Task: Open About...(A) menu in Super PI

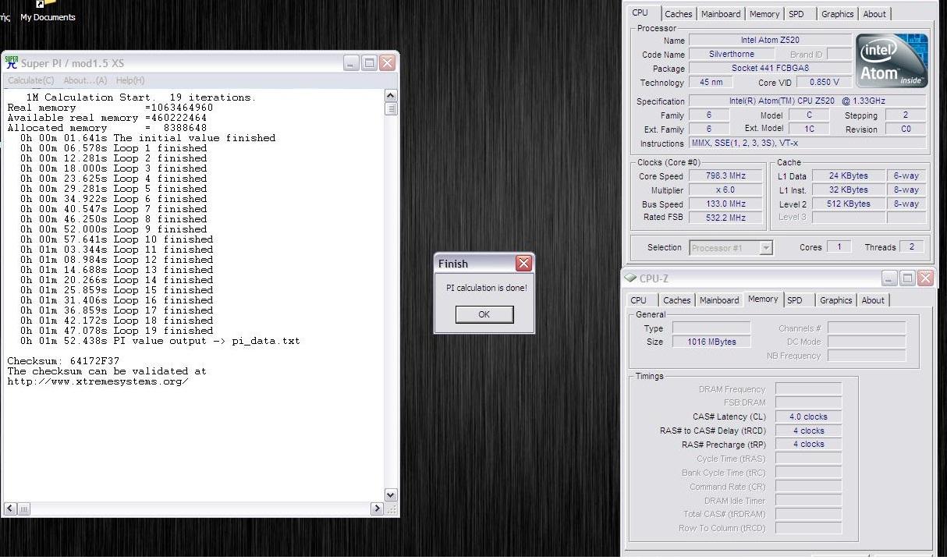Action: click(85, 80)
